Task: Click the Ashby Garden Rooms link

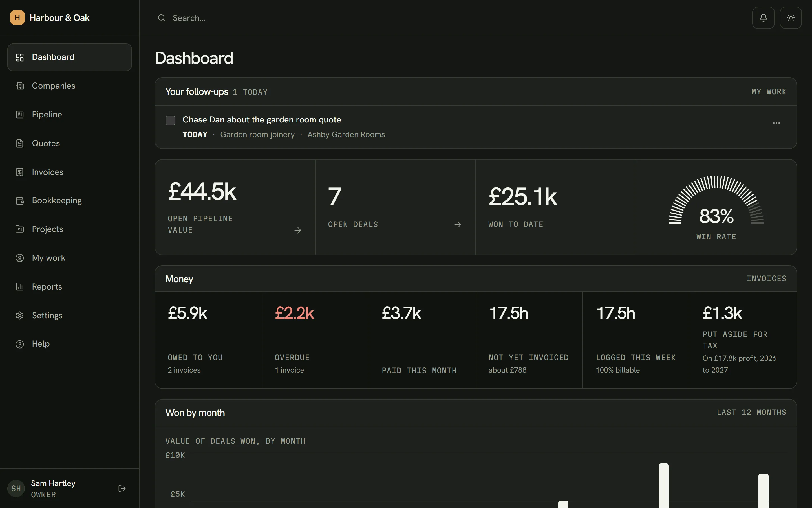Action: tap(346, 135)
